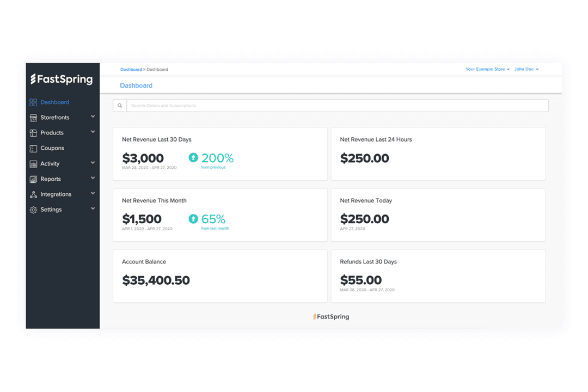The height and width of the screenshot is (392, 588).
Task: Expand the Integrations chevron
Action: pyautogui.click(x=93, y=194)
